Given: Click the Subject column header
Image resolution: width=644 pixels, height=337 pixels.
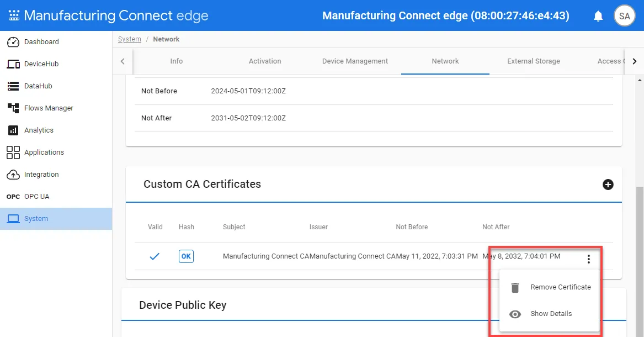Looking at the screenshot, I should [x=234, y=227].
